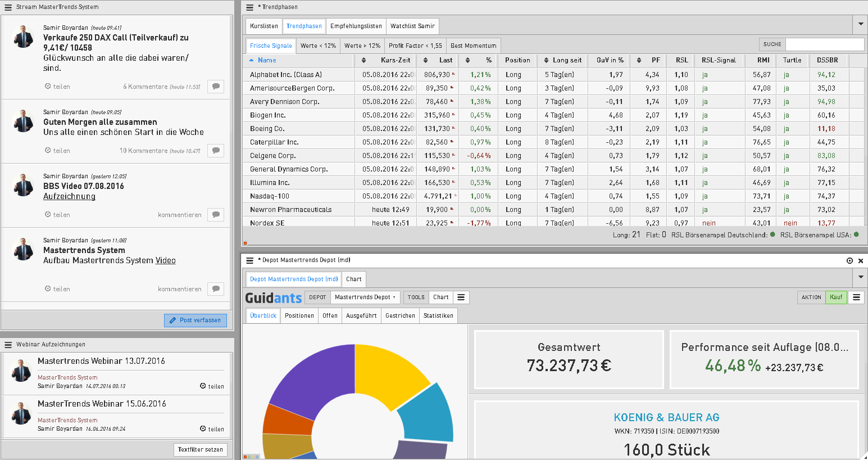Open the Trendphasen panel hamburger menu

click(250, 7)
